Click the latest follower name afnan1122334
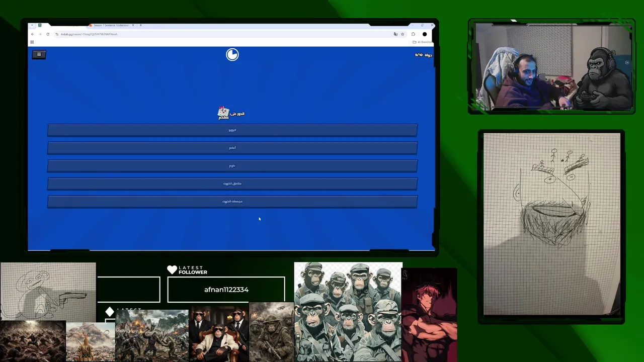Screen dimensions: 644x362 point(226,290)
